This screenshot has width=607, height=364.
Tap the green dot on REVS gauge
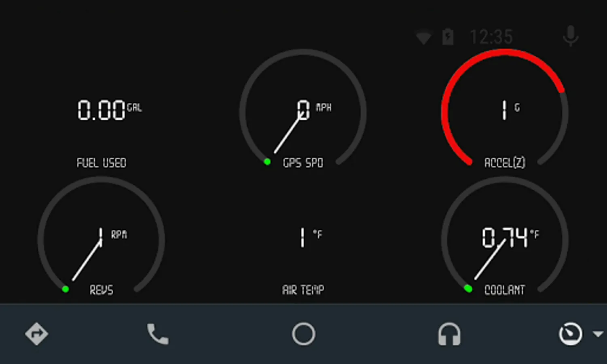pos(66,289)
